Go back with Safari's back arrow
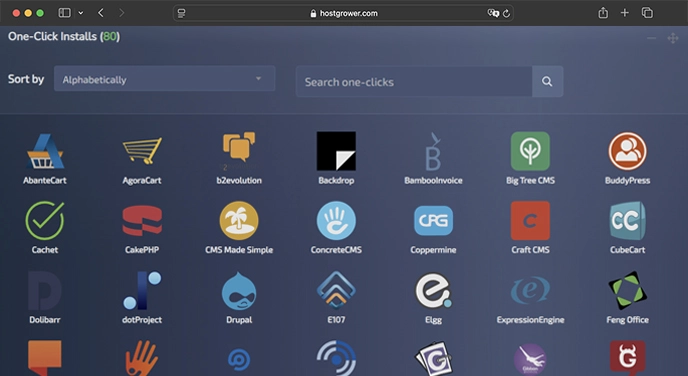This screenshot has height=376, width=688. [101, 13]
